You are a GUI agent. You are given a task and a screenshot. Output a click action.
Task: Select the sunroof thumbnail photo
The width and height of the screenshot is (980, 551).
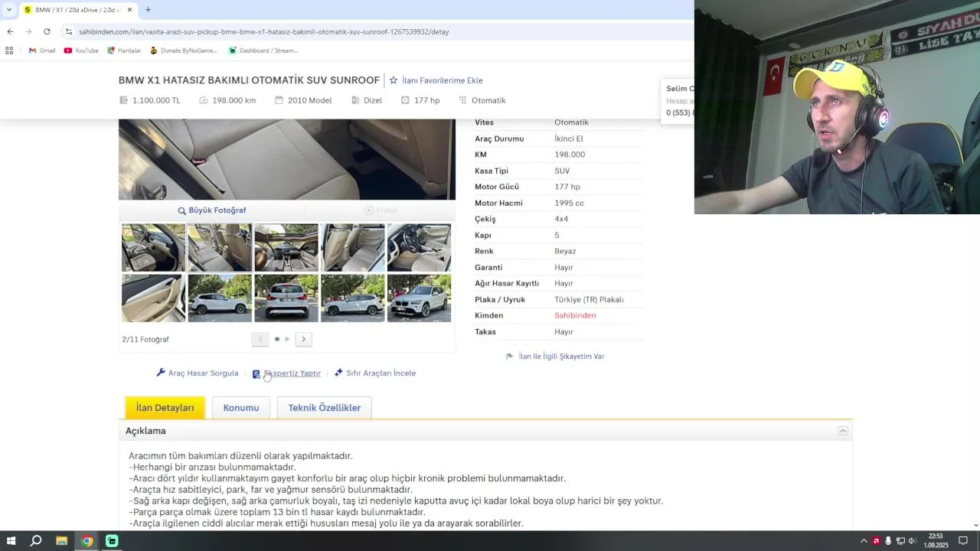[x=286, y=248]
